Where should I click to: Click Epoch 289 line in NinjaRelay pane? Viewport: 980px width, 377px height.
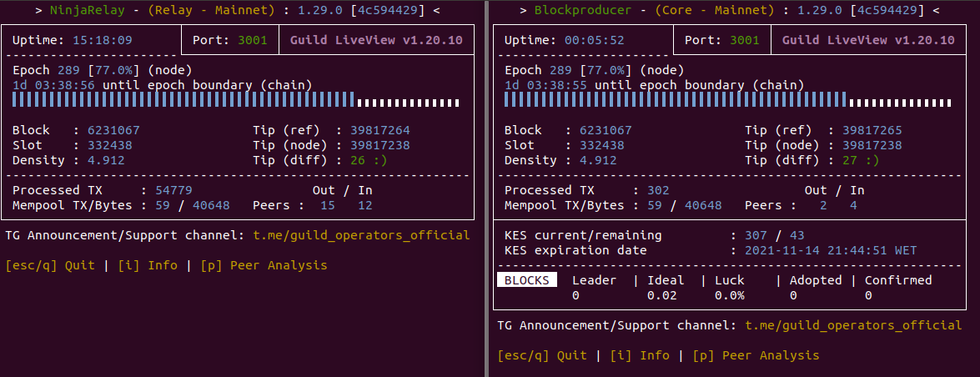pyautogui.click(x=103, y=70)
